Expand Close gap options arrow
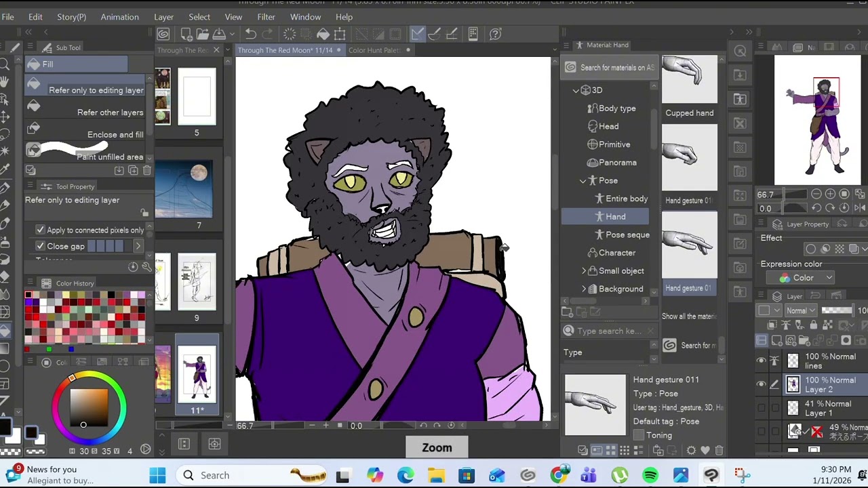Viewport: 868px width, 488px height. 138,246
